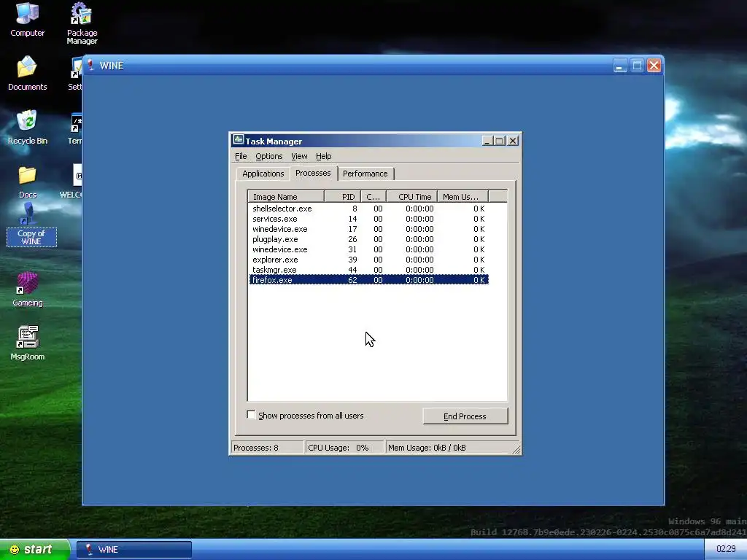Close the WINE window
747x560 pixels.
[654, 65]
